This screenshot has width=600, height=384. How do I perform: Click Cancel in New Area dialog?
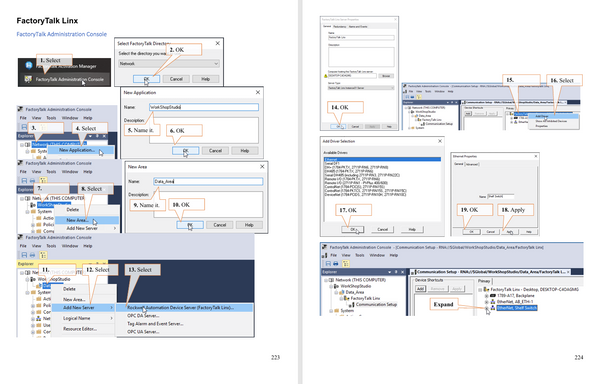tap(220, 225)
